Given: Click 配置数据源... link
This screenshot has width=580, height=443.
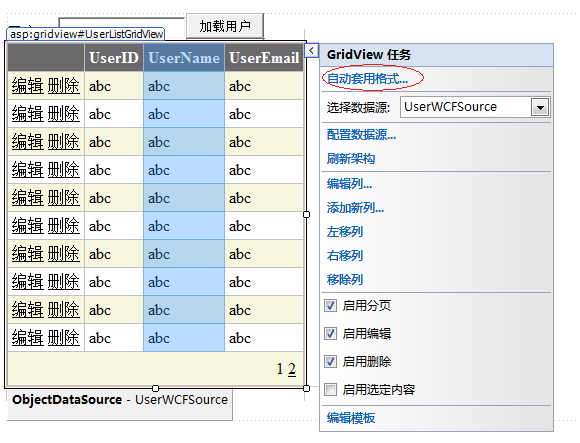Looking at the screenshot, I should coord(361,135).
